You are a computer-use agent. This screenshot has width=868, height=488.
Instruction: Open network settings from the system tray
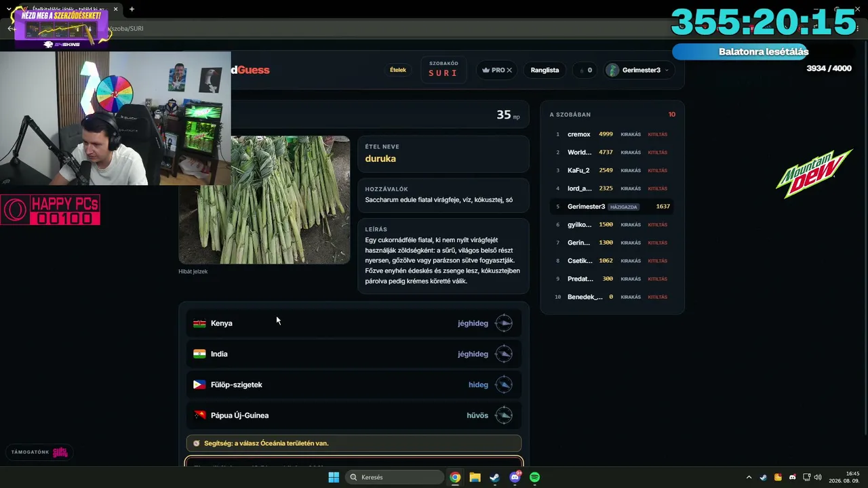tap(807, 477)
